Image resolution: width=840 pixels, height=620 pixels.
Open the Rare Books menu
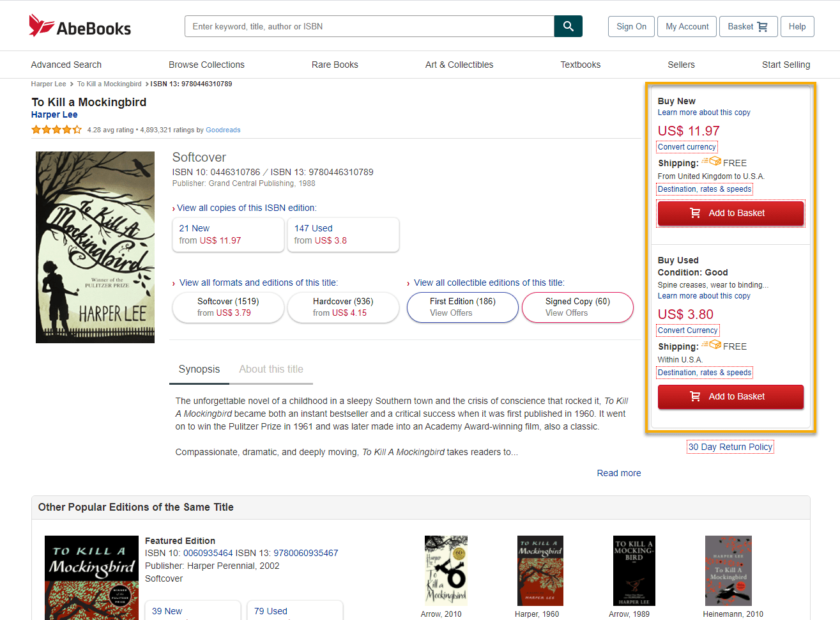click(335, 65)
